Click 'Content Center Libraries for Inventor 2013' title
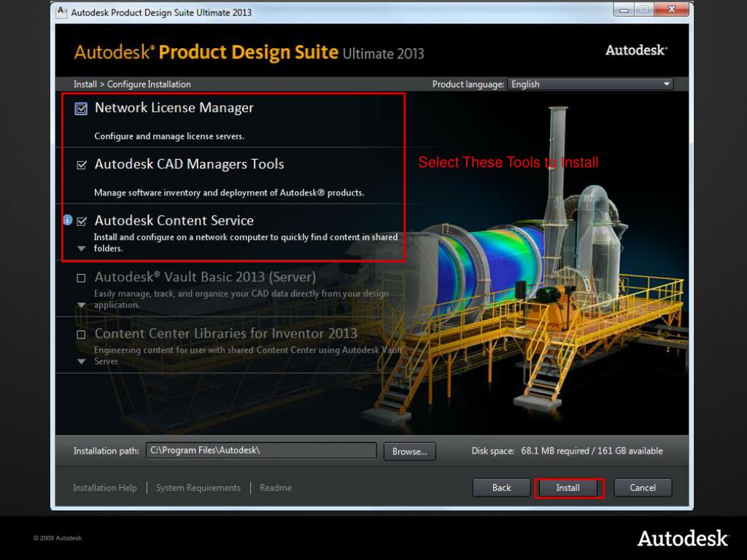This screenshot has height=560, width=747. [226, 333]
